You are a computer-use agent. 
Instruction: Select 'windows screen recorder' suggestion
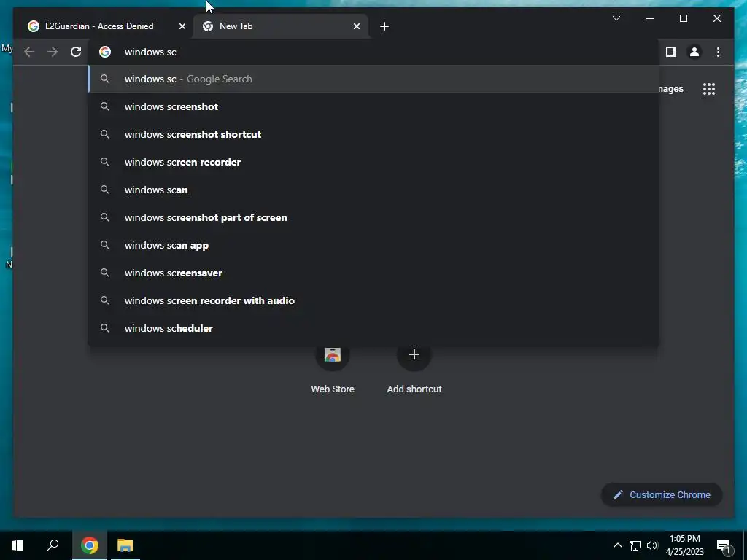(x=373, y=162)
